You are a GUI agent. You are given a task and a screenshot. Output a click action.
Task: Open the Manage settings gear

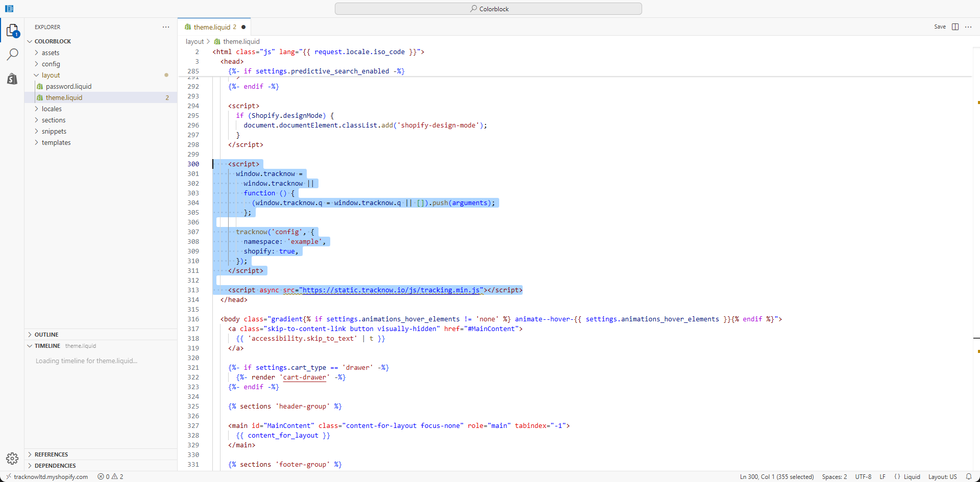12,458
